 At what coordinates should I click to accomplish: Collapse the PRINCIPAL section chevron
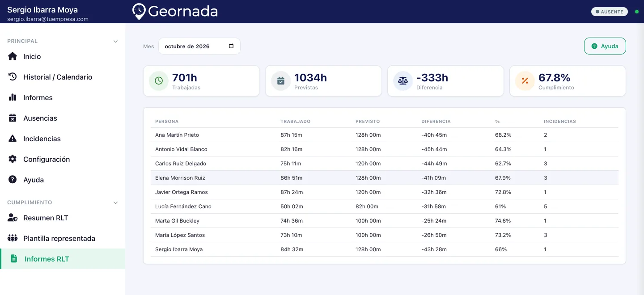tap(115, 41)
